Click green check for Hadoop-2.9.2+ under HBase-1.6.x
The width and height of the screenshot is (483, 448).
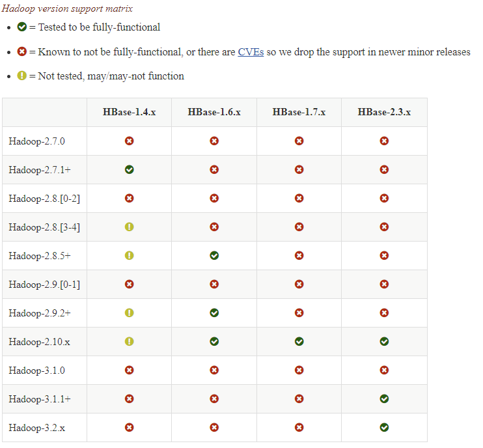[x=214, y=313]
